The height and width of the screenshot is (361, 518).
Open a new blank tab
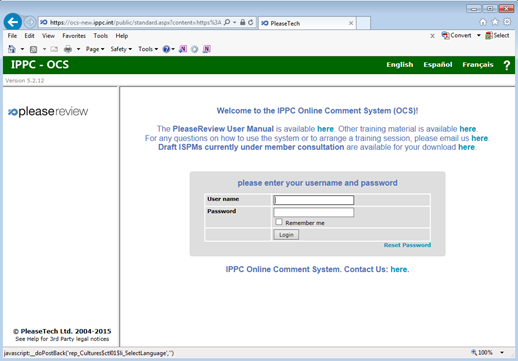[363, 23]
